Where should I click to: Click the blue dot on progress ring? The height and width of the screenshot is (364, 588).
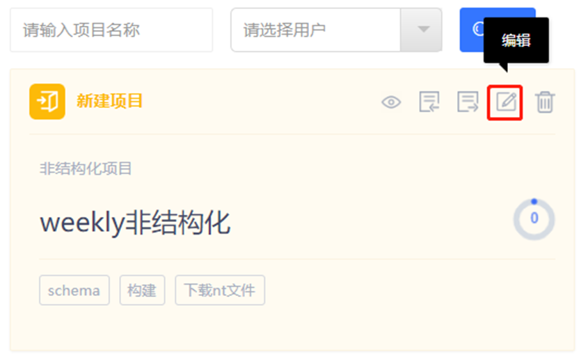pos(534,202)
